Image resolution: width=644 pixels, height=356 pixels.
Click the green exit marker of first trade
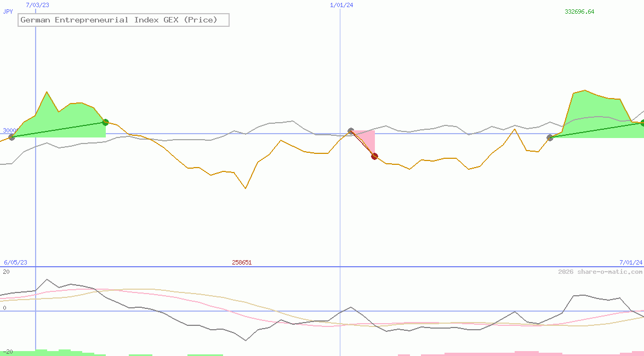tap(106, 122)
